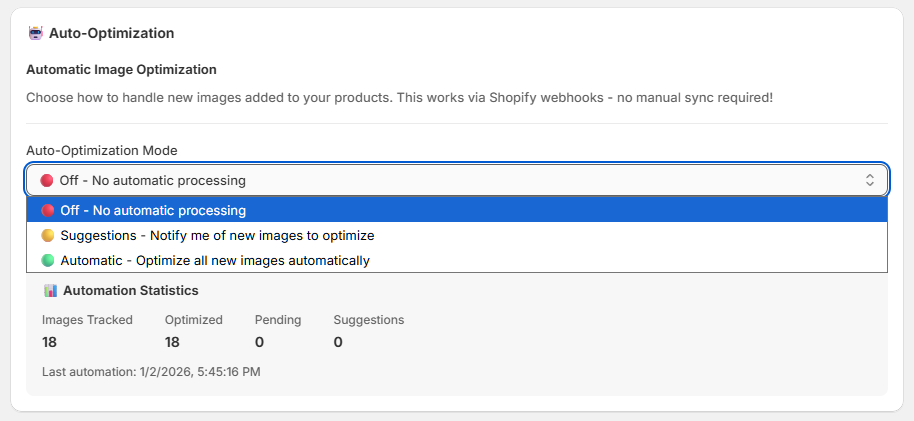Click the 'Optimized' statistic label
Viewport: 914px width, 421px height.
194,320
